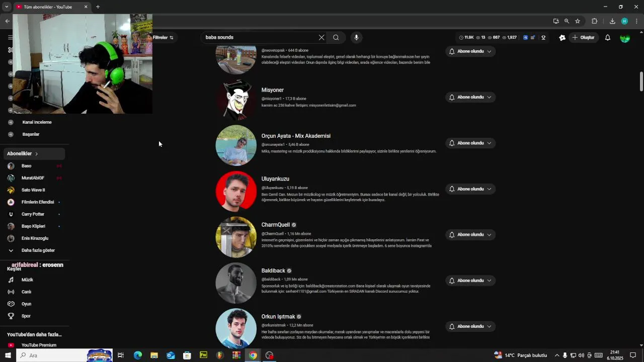Clear the search box with the X icon

(321, 37)
